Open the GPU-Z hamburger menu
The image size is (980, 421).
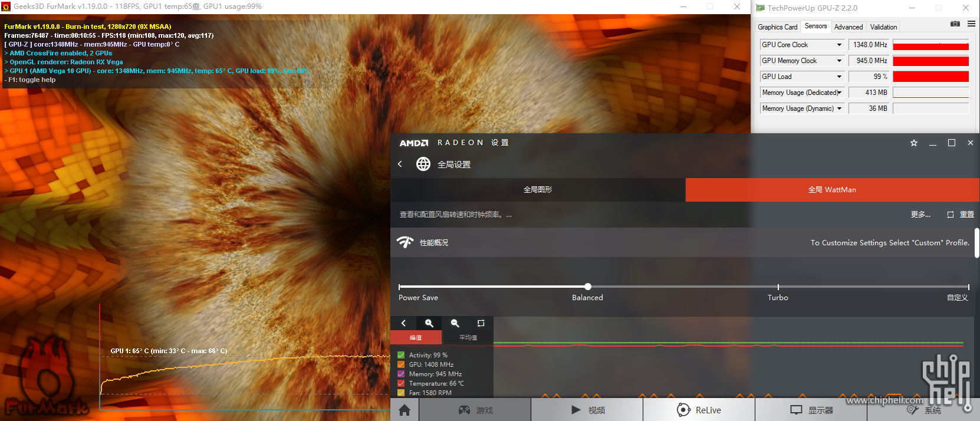tap(971, 24)
